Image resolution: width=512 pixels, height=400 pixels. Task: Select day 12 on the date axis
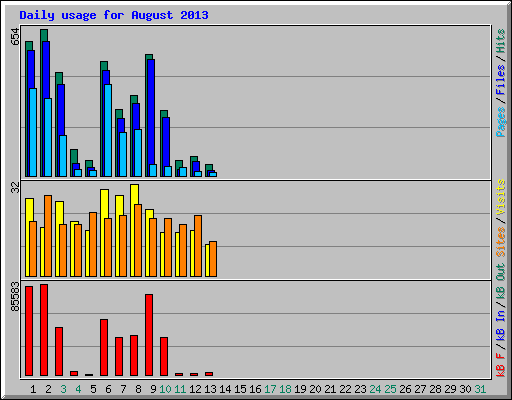(x=195, y=389)
